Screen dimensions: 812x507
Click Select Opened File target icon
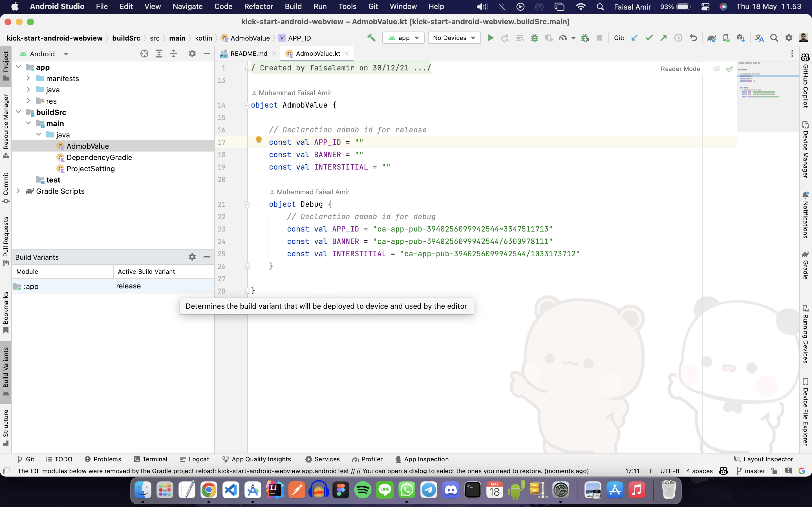[x=144, y=54]
